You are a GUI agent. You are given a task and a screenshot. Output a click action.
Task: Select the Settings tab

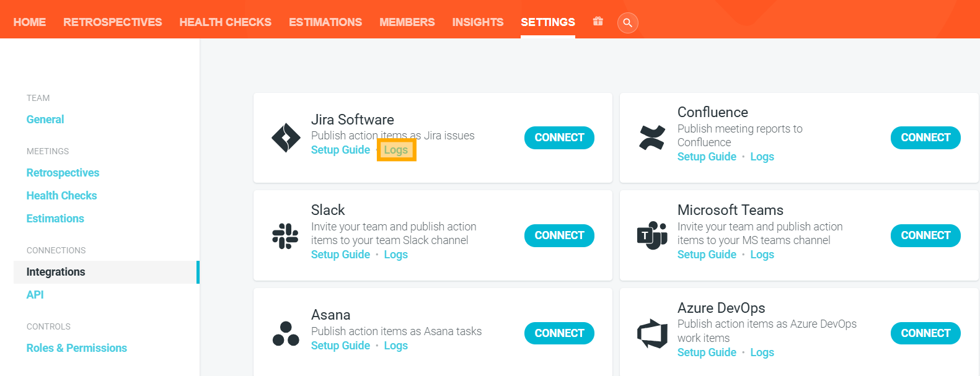click(548, 22)
